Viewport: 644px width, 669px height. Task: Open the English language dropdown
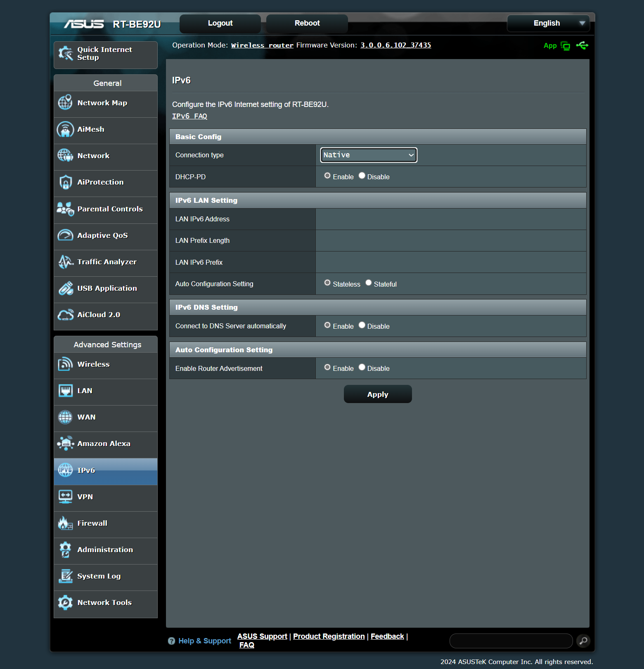coord(549,23)
